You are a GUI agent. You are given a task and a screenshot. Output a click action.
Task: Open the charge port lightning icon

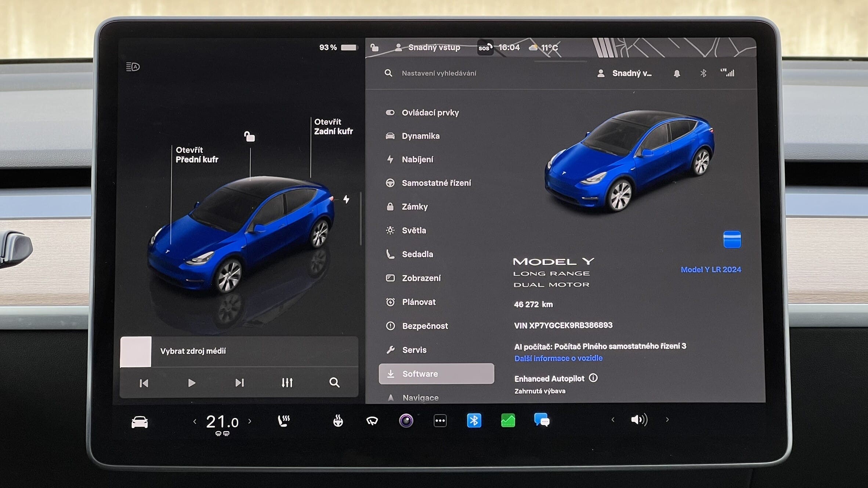coord(346,199)
